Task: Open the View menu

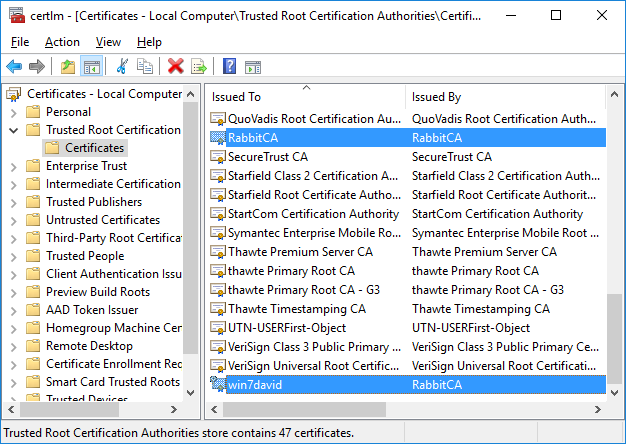Action: coord(108,42)
